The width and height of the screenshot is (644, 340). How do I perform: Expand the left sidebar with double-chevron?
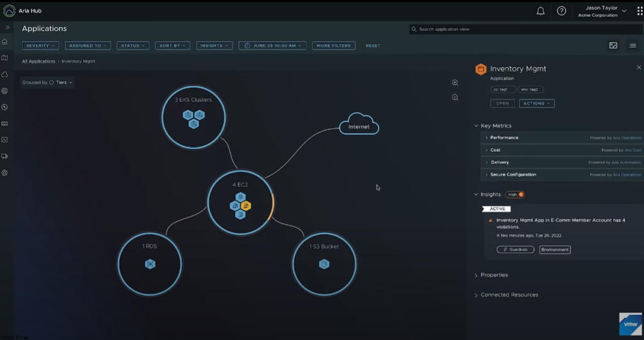click(x=8, y=28)
